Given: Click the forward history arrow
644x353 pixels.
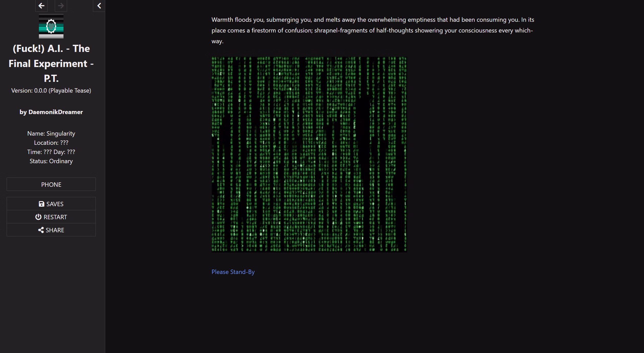Looking at the screenshot, I should coord(61,6).
